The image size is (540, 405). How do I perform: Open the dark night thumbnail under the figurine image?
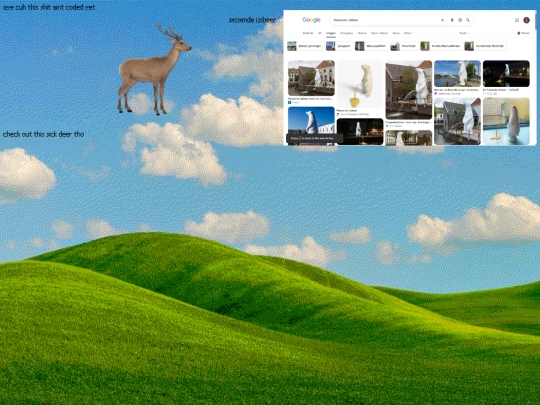360,131
